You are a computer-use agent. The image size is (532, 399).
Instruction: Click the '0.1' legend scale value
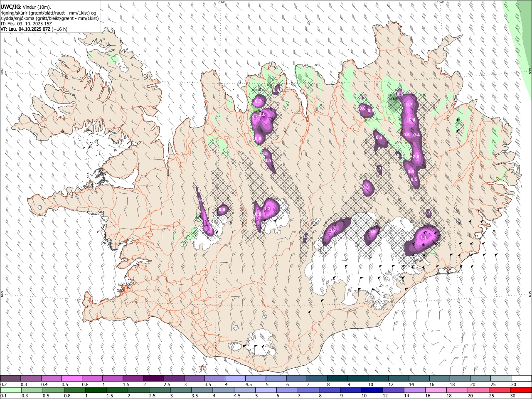(4, 396)
